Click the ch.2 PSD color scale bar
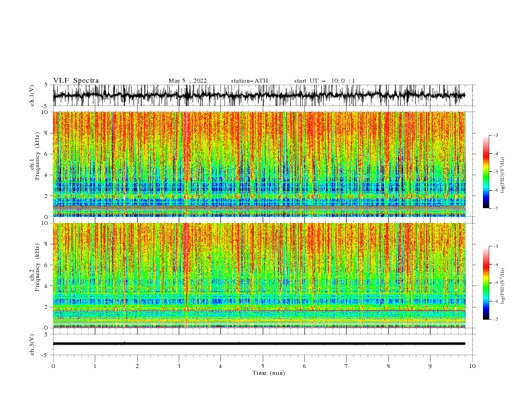Viewport: 532px width, 411px height. [x=486, y=283]
